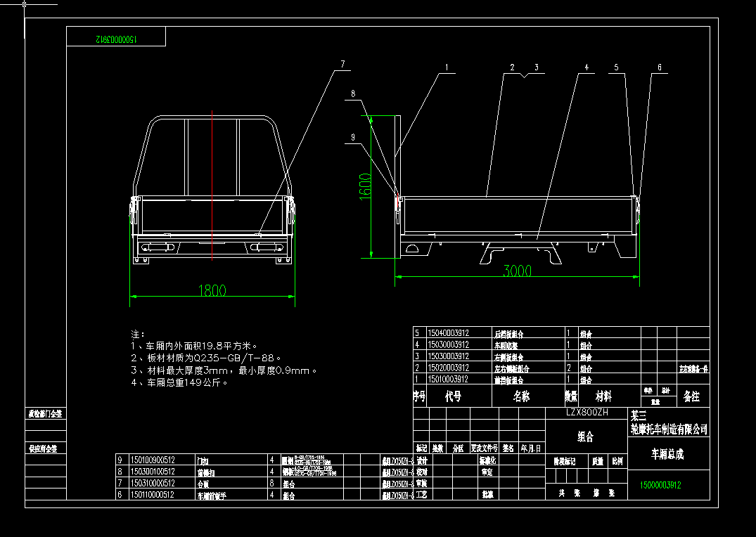
Task: Select part code 15040003912 in the parts list
Action: click(449, 333)
